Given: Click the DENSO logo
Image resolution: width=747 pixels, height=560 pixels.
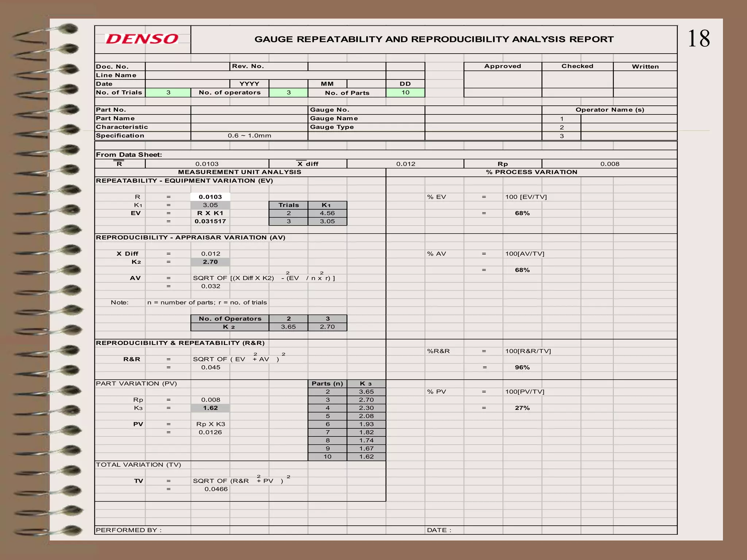Looking at the screenshot, I should click(x=142, y=39).
